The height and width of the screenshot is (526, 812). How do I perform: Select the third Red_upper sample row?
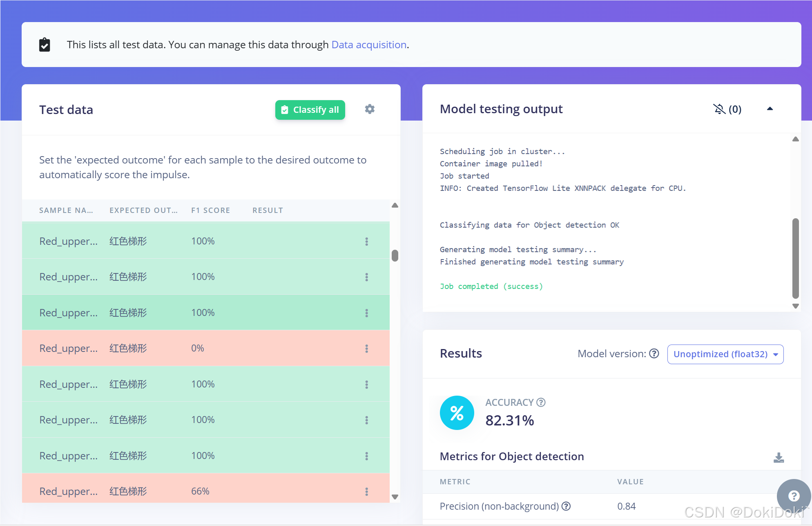coord(69,313)
